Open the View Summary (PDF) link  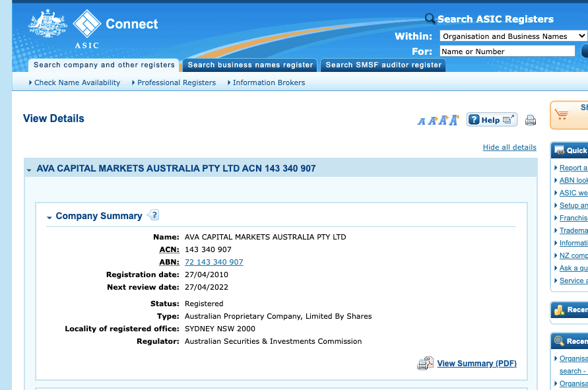point(477,364)
